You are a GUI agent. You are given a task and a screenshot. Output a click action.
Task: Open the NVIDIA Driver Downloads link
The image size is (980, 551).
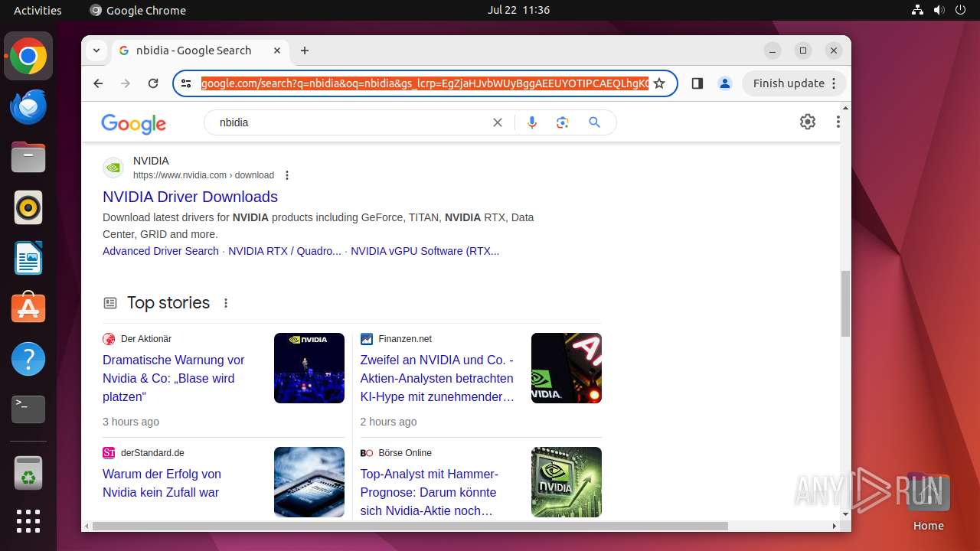[x=190, y=197]
